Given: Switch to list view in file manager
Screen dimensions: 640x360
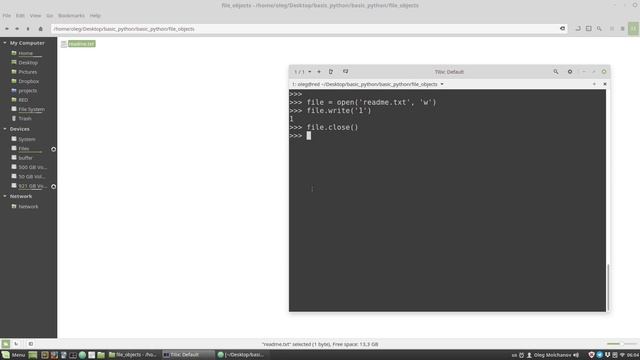Looking at the screenshot, I should pyautogui.click(x=622, y=29).
